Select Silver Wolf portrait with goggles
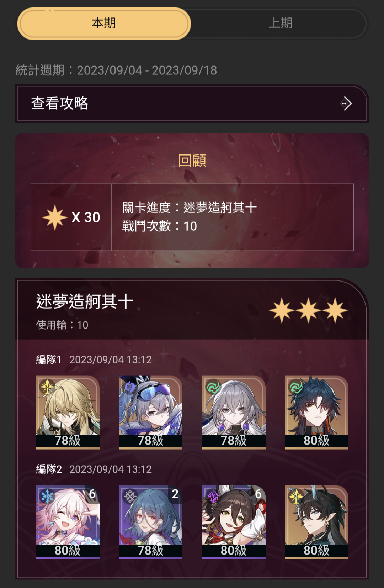The height and width of the screenshot is (588, 384). (150, 412)
